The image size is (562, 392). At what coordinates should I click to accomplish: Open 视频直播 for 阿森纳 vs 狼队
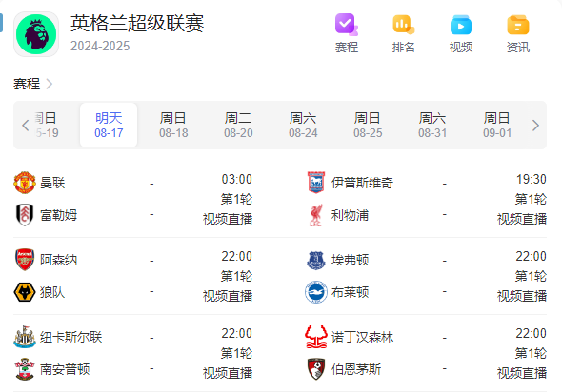pyautogui.click(x=228, y=296)
